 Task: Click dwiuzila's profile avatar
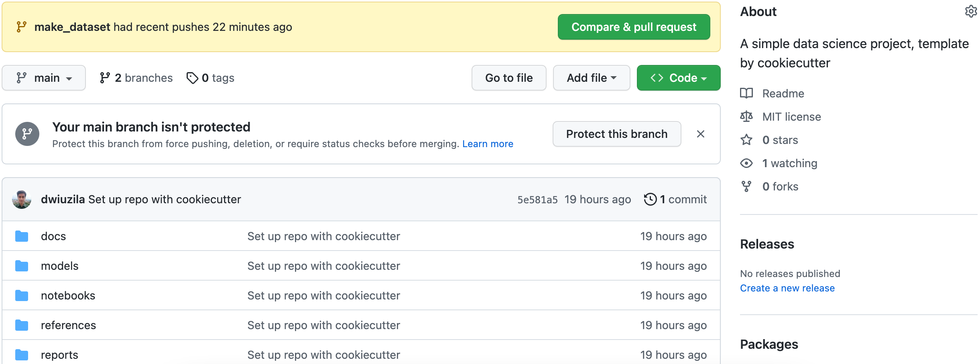coord(22,199)
